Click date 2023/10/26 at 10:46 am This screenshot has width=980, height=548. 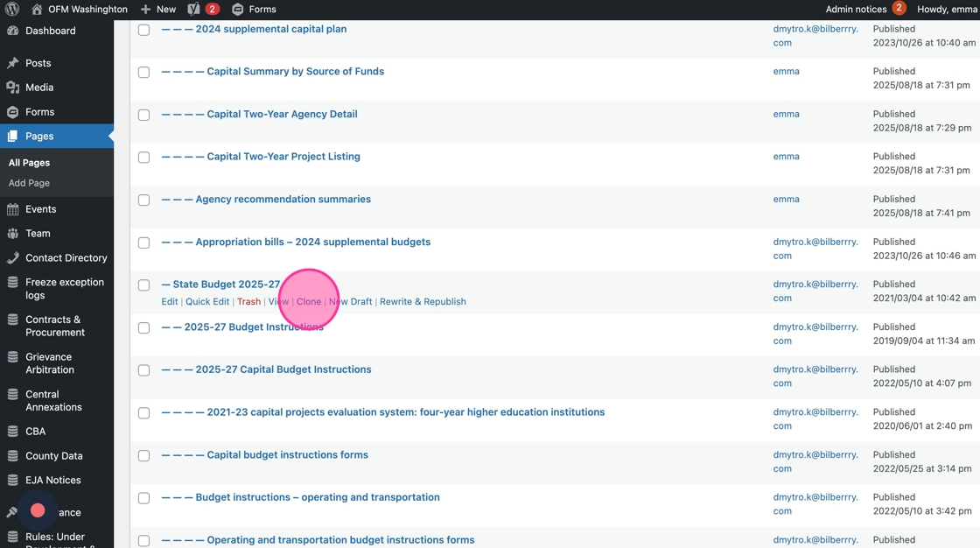(x=924, y=256)
